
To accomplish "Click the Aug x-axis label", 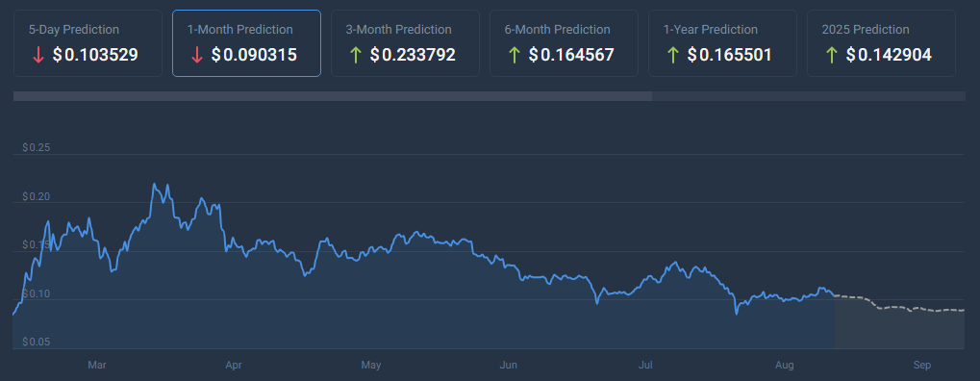I will (x=784, y=365).
